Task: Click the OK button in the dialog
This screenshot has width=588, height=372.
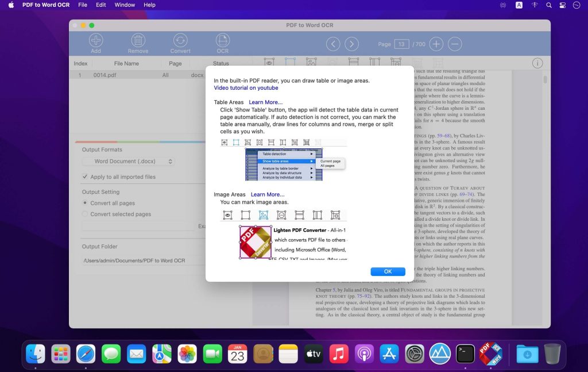Action: (x=388, y=271)
